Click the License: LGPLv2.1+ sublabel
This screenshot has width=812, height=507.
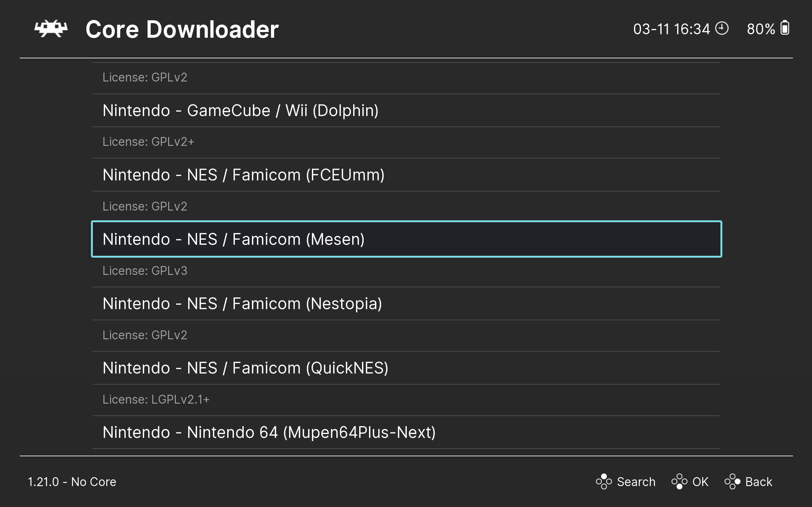point(156,400)
